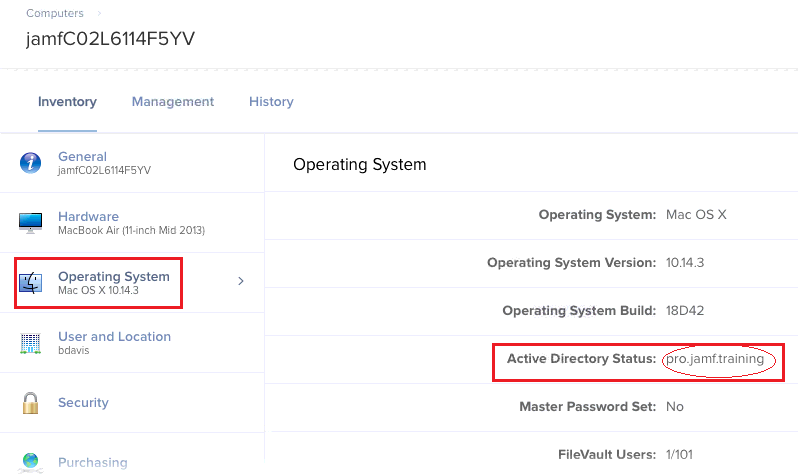
Task: Switch to the Inventory tab
Action: 67,102
